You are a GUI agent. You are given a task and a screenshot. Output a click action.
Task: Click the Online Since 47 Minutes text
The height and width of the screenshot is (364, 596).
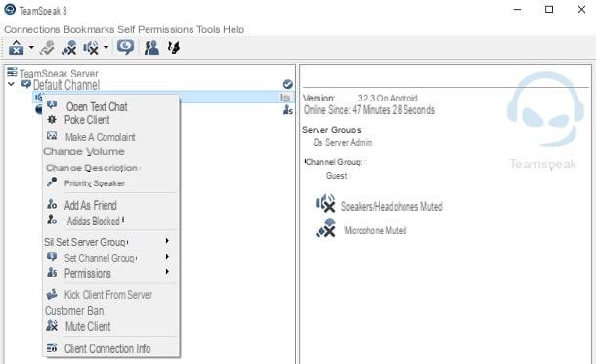pyautogui.click(x=368, y=110)
